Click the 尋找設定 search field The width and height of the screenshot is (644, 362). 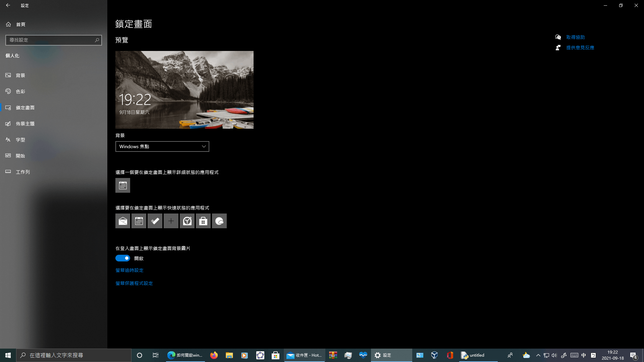[50, 40]
